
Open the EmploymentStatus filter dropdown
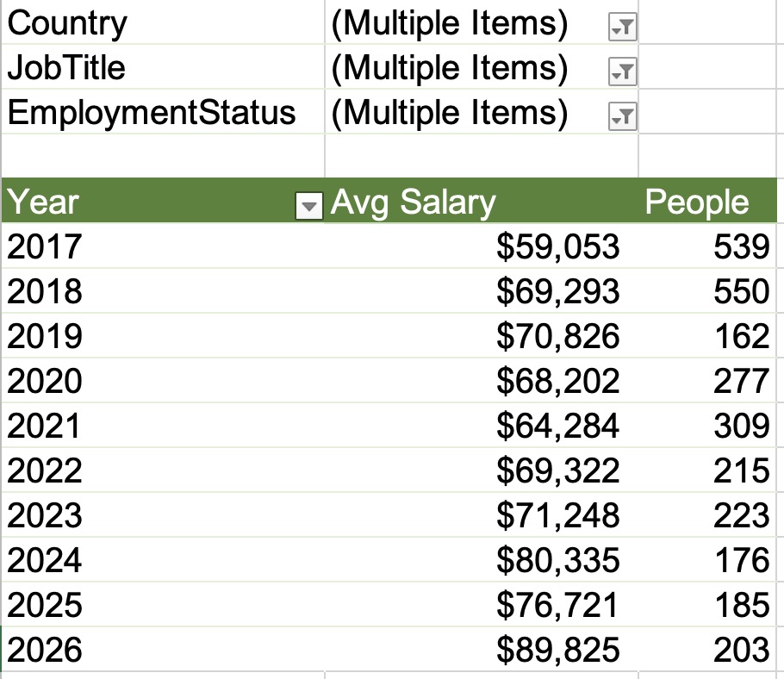pos(621,116)
